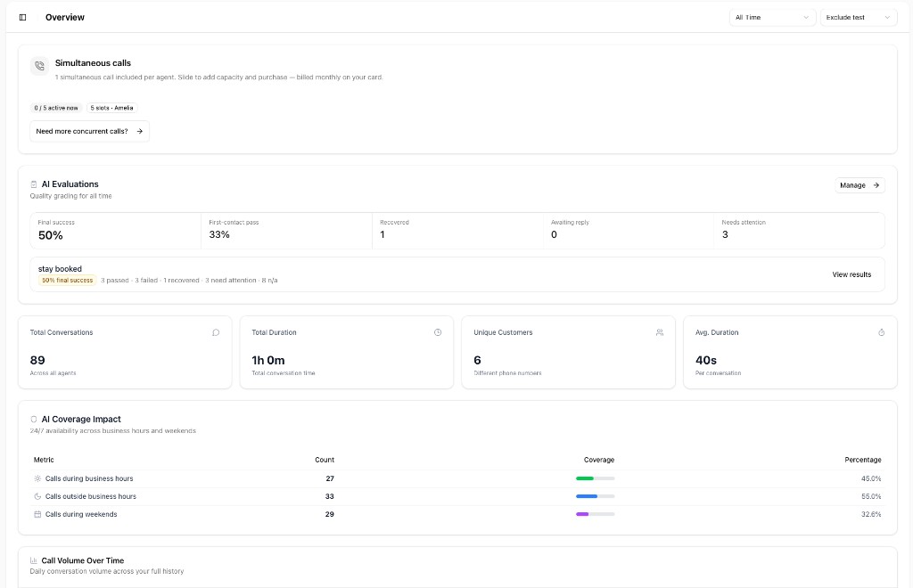The width and height of the screenshot is (913, 588).
Task: Click the count value 33
Action: (x=330, y=497)
